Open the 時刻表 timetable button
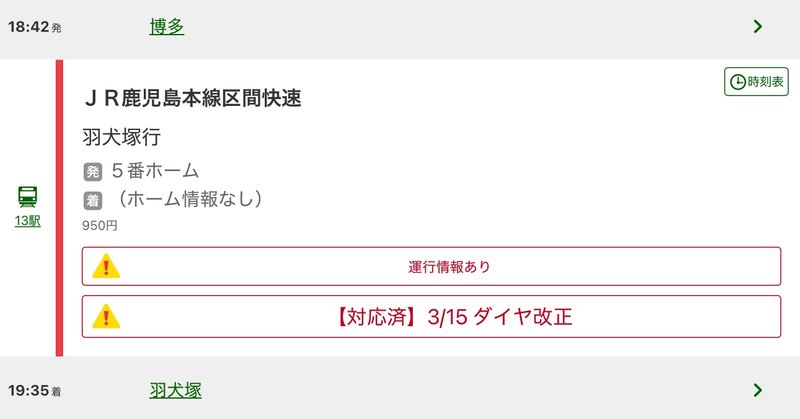 (756, 82)
